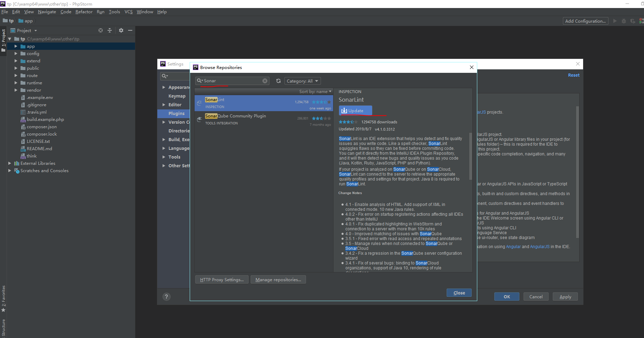644x338 pixels.
Task: Click the Reset link in Settings
Action: click(x=574, y=75)
